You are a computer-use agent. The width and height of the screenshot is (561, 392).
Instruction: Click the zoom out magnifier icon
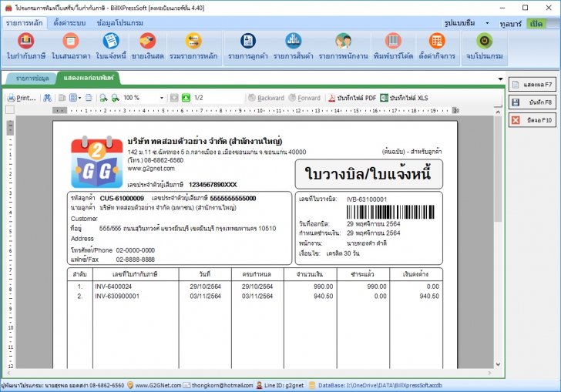point(116,98)
